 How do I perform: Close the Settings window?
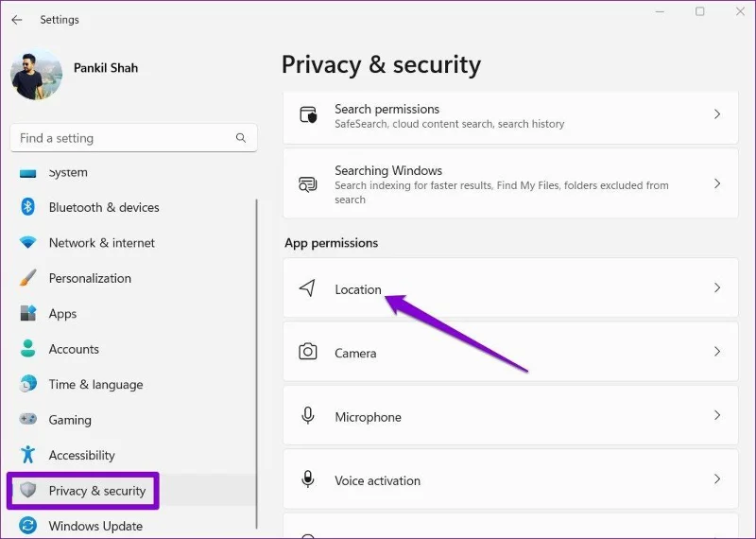click(x=740, y=11)
